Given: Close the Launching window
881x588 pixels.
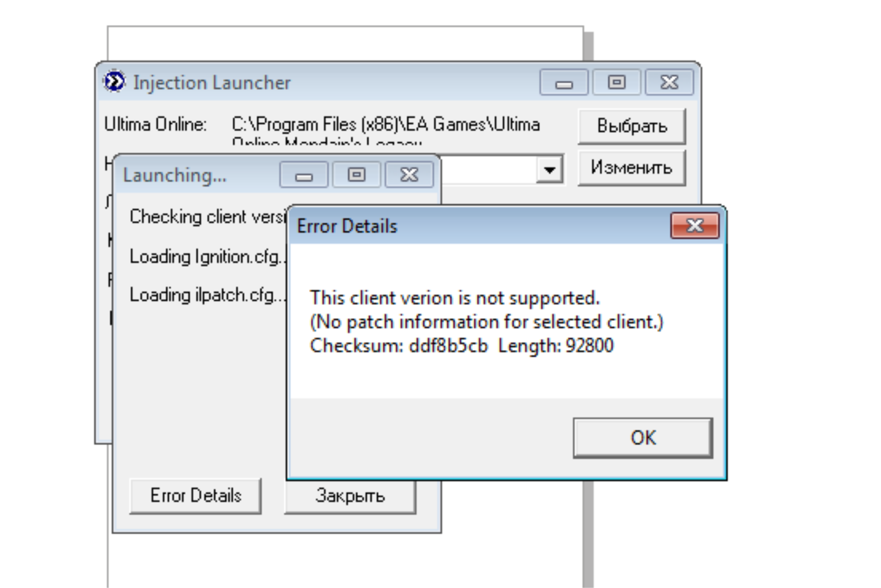Looking at the screenshot, I should pyautogui.click(x=409, y=175).
